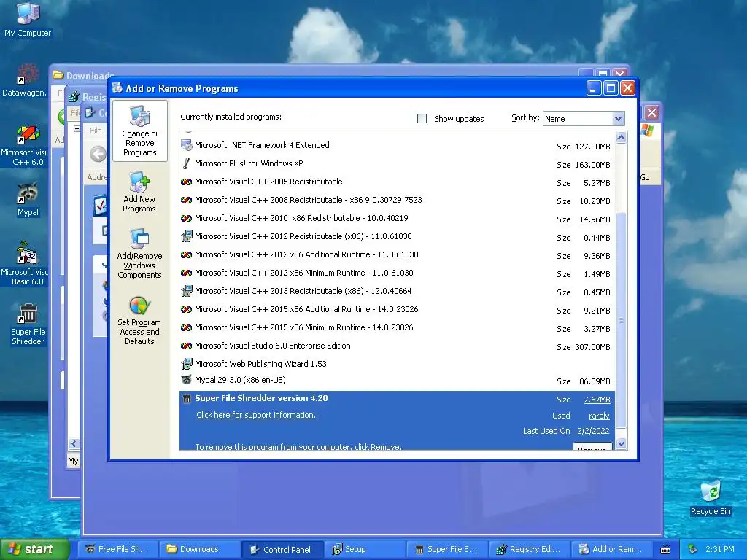Image resolution: width=747 pixels, height=560 pixels.
Task: Click Registry Editor window title bar
Action: point(88,97)
